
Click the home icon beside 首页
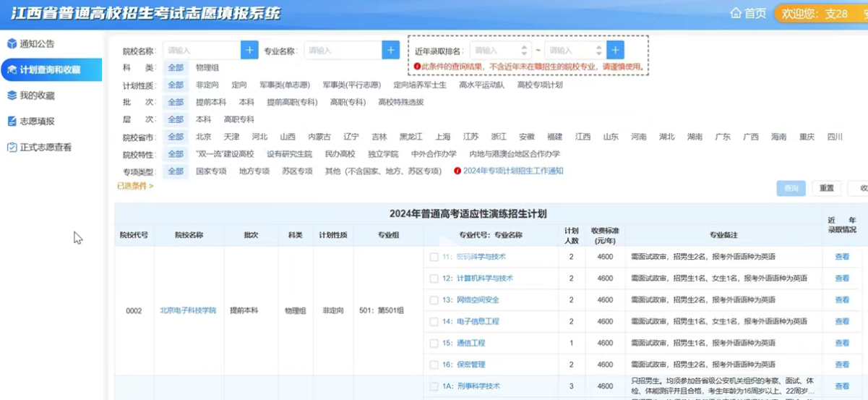click(736, 13)
